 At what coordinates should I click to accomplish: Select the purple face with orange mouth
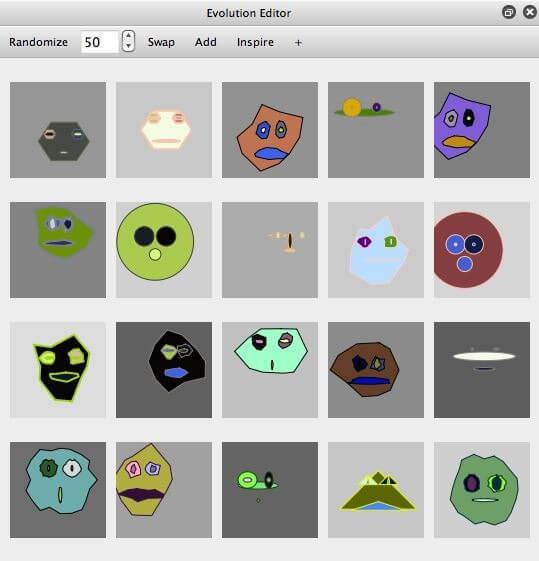(x=482, y=130)
